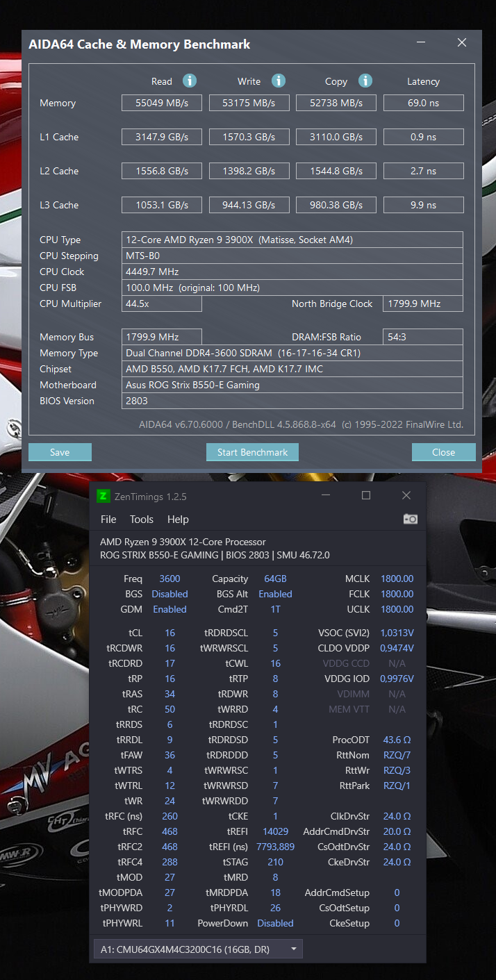Click the tPHYRDL 26 value
The height and width of the screenshot is (980, 496).
click(x=275, y=908)
